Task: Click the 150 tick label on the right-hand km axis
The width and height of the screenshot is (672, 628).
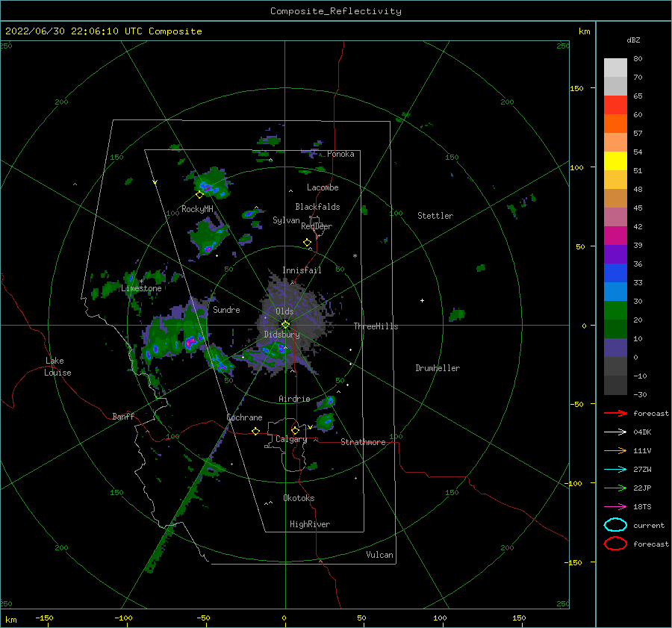Action: (x=577, y=88)
